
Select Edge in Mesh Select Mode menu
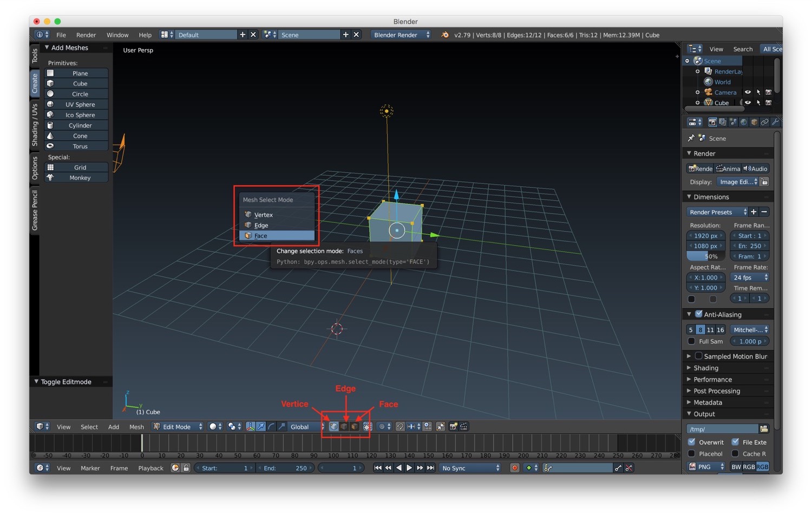(x=277, y=225)
